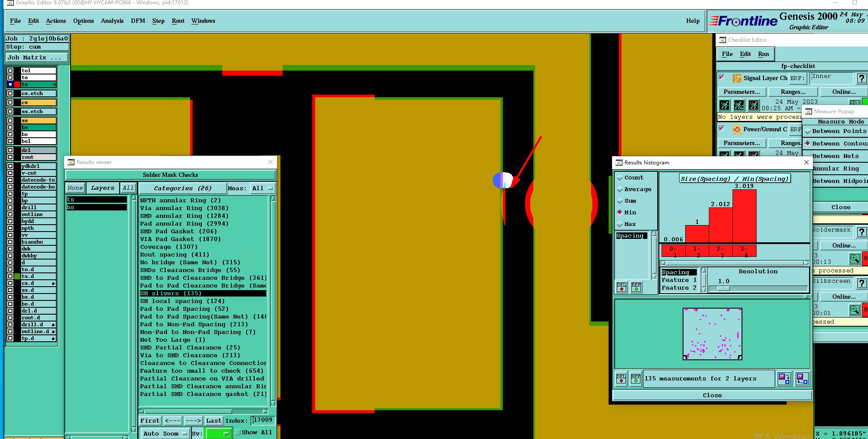Click the third run icon under Signal Layer Check
Screen dimensions: 868x439
(754, 105)
